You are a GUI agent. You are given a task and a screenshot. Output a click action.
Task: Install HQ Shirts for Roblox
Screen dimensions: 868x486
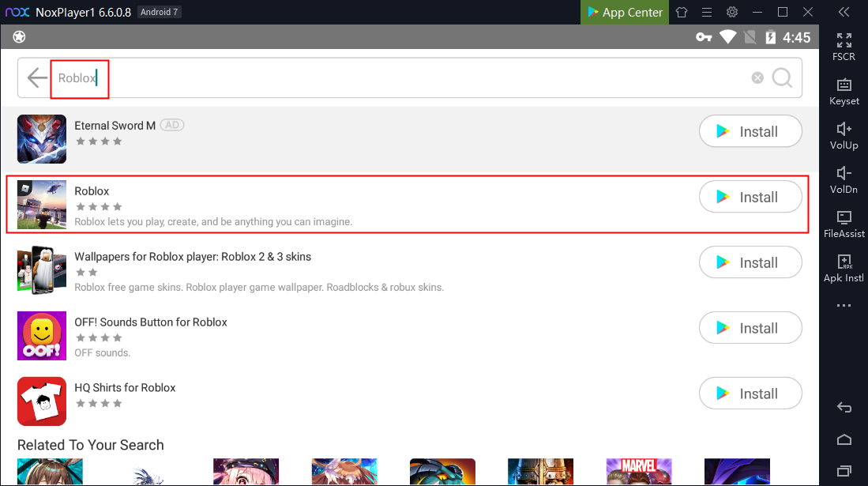[x=750, y=393]
